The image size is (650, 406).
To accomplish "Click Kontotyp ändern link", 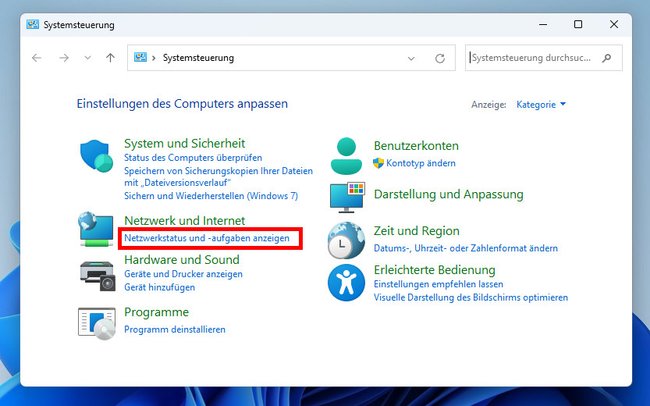I will point(421,163).
